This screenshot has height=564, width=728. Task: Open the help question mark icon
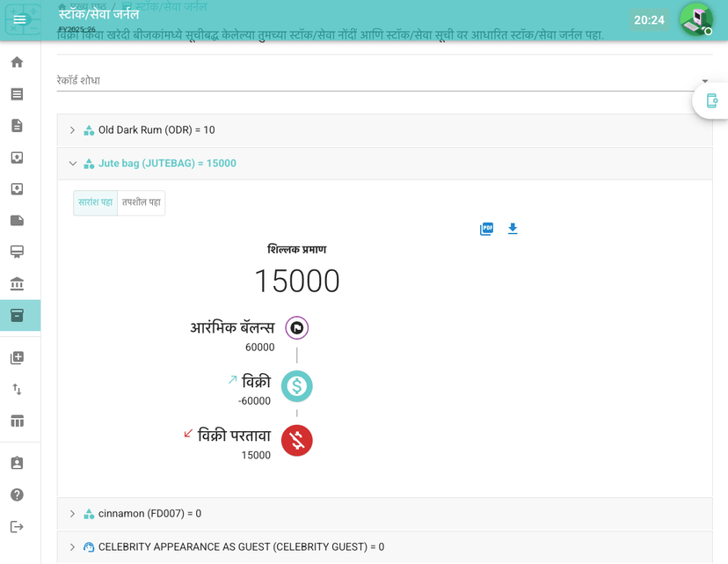pos(17,494)
